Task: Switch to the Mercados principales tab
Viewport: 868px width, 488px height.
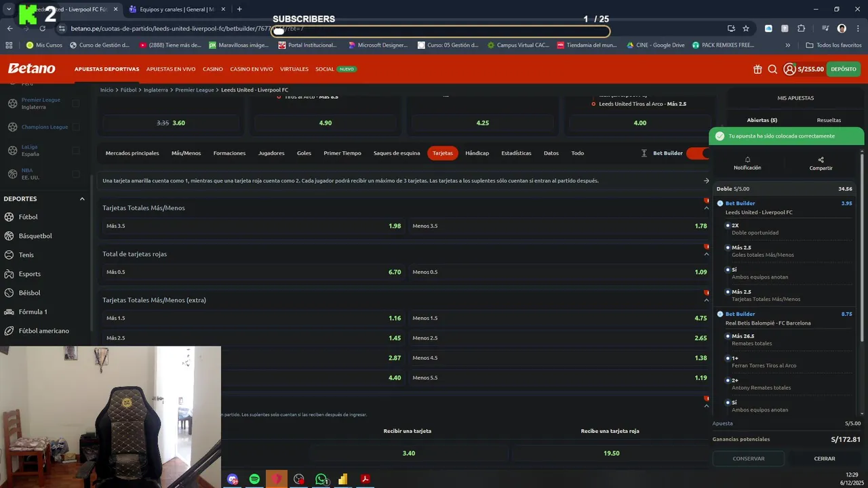Action: point(132,153)
